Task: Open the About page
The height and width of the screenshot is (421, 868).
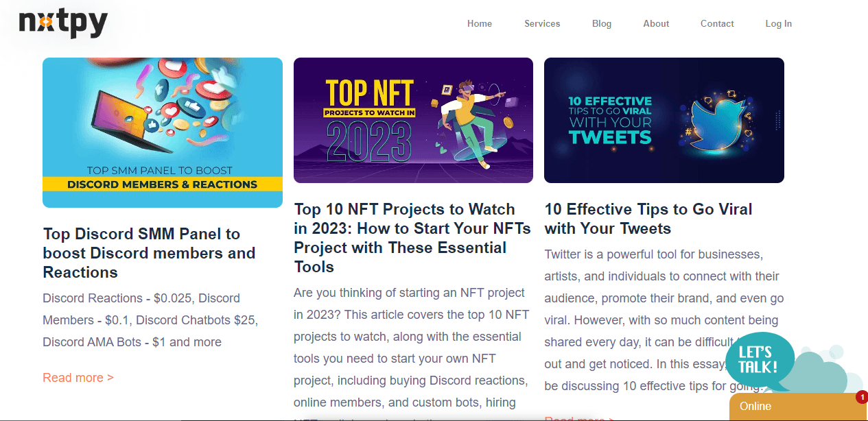Action: coord(655,23)
